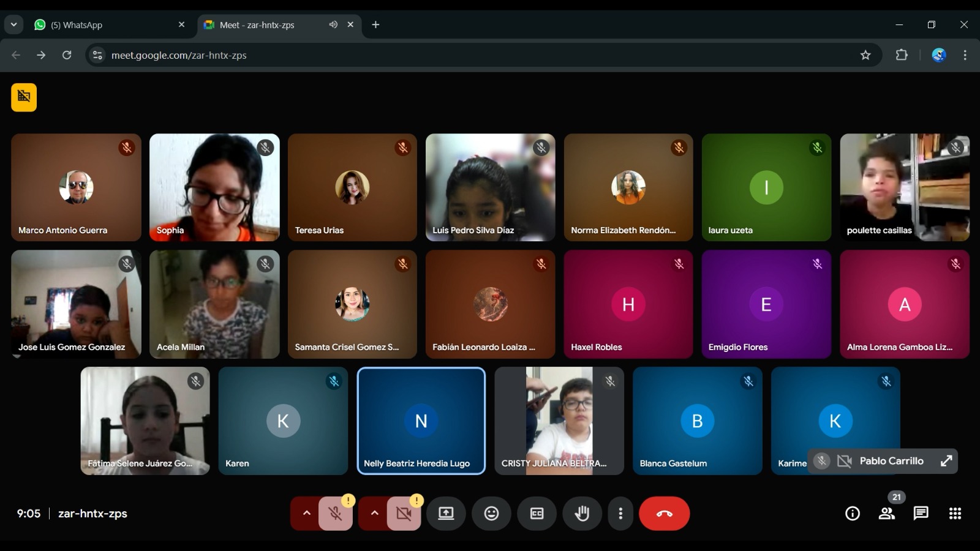The image size is (980, 551).
Task: Open the people list showing 21
Action: [887, 514]
